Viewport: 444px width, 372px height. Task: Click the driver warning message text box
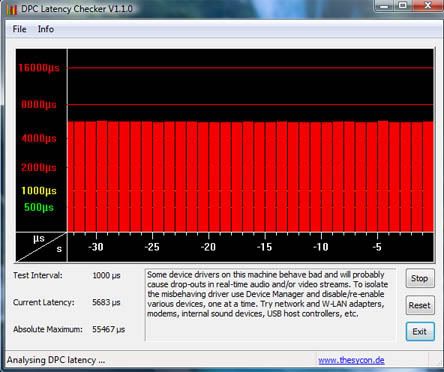coord(270,304)
